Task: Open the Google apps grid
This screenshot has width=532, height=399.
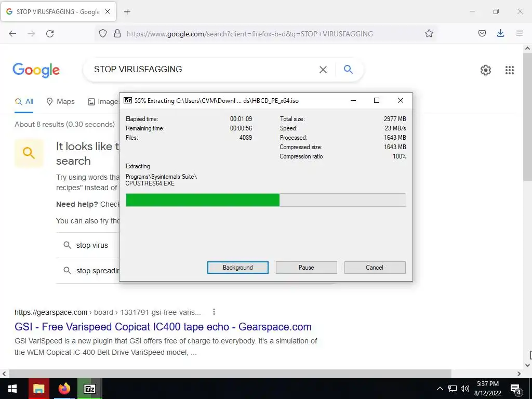Action: click(509, 70)
